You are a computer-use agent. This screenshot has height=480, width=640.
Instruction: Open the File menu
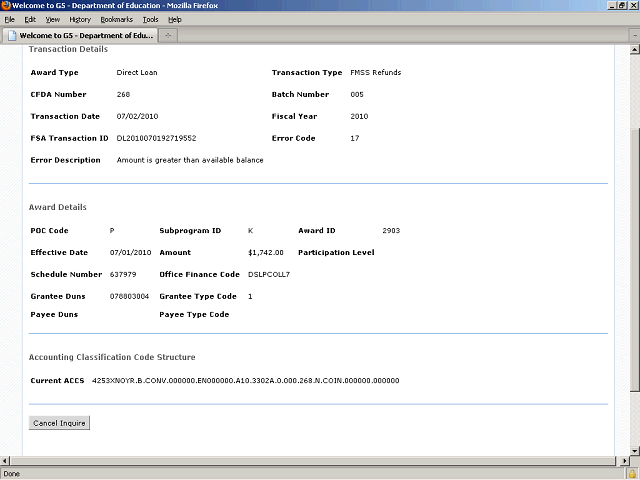[10, 19]
